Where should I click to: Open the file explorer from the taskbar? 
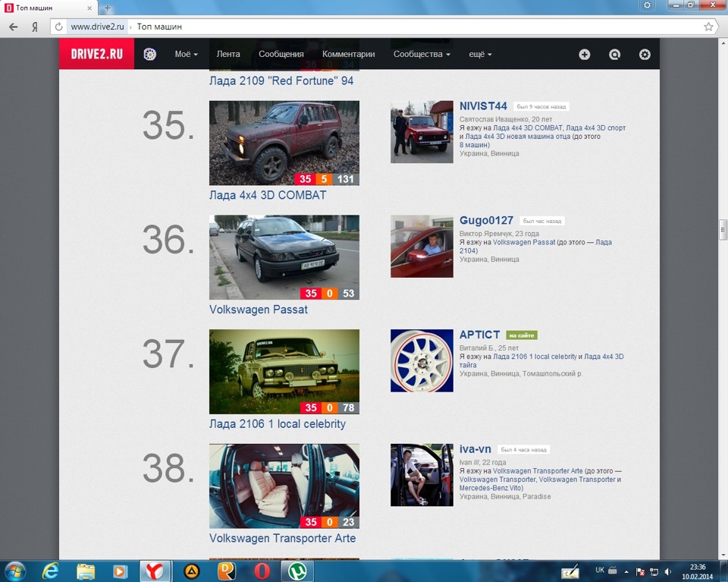click(86, 572)
